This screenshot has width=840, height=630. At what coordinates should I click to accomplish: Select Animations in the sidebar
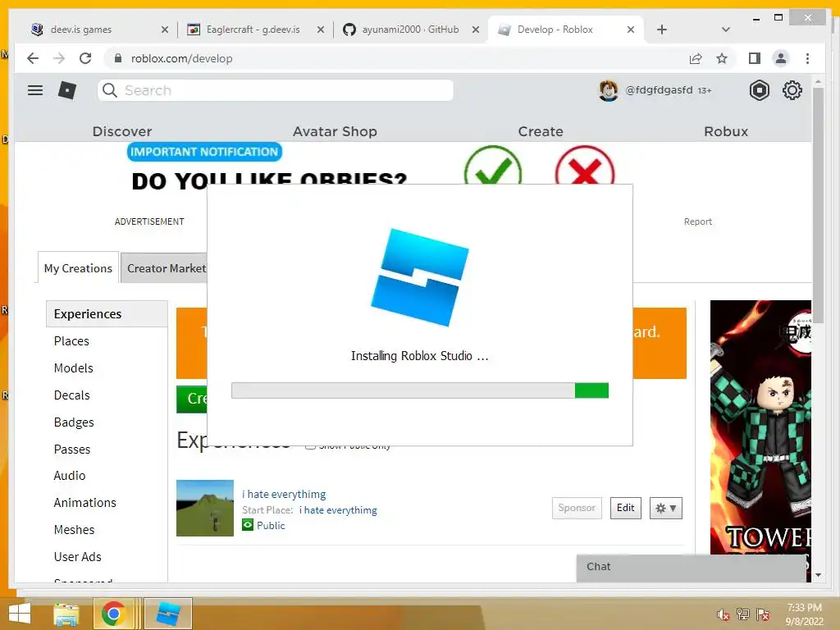coord(84,503)
